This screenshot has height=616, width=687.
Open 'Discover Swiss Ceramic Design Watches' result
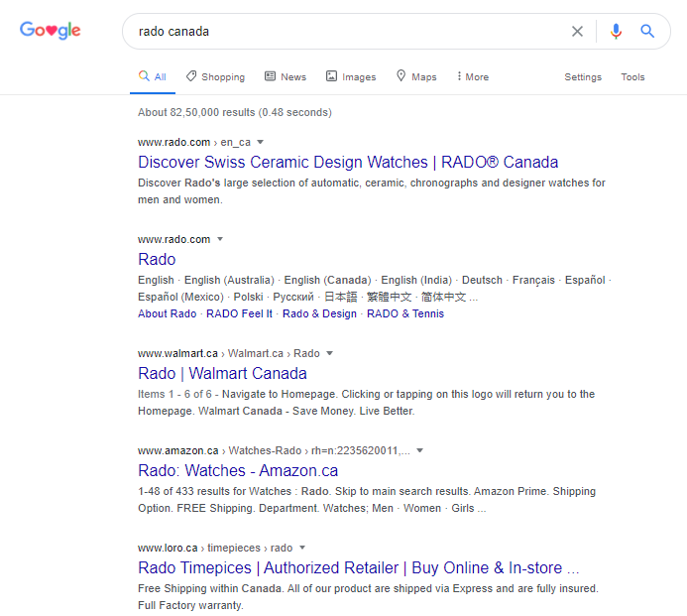coord(348,163)
